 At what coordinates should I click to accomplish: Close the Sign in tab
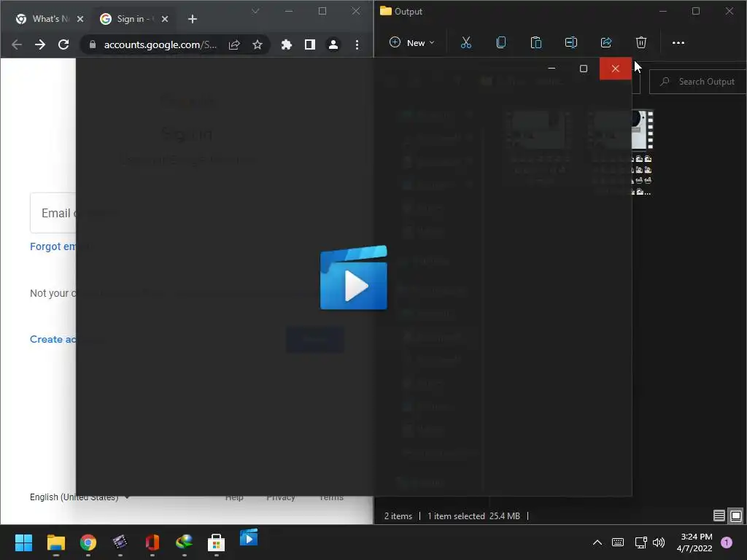click(x=164, y=19)
